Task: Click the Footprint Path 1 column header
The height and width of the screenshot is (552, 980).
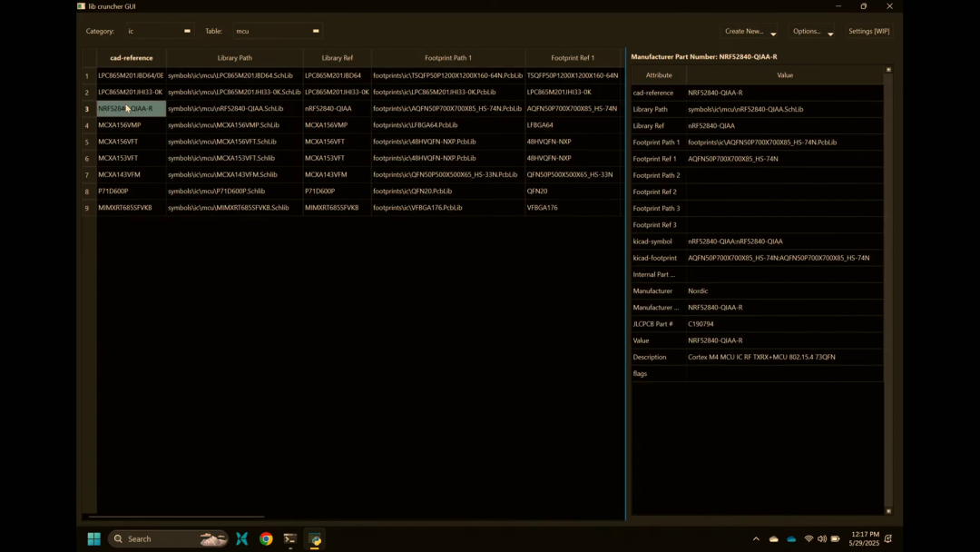Action: coord(448,57)
